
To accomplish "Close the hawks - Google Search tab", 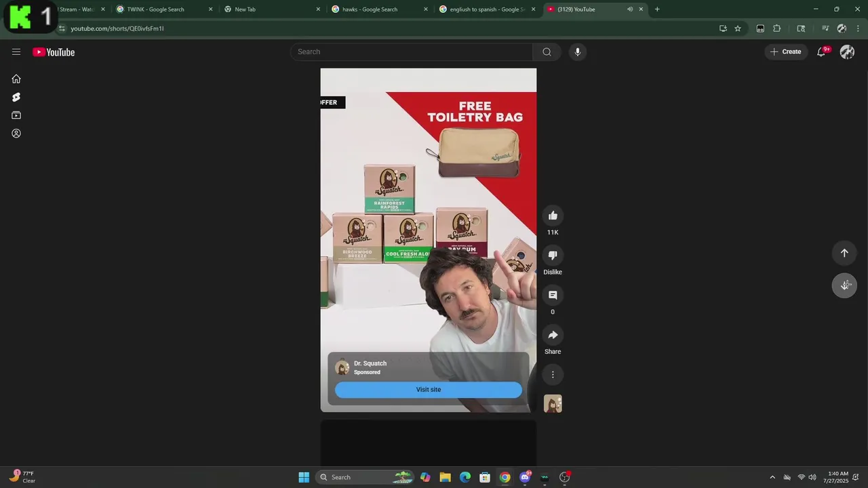I will 426,9.
